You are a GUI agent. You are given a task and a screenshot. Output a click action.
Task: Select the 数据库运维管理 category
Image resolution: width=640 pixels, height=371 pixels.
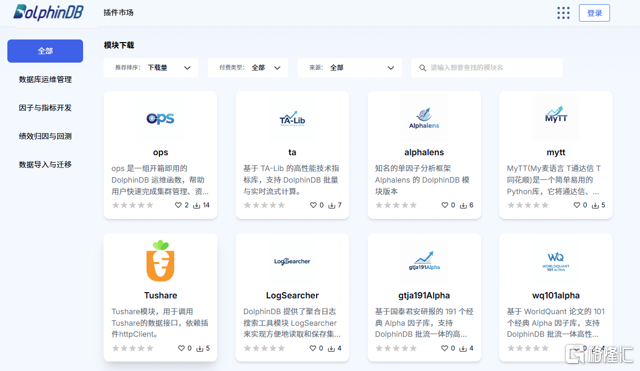[x=45, y=79]
